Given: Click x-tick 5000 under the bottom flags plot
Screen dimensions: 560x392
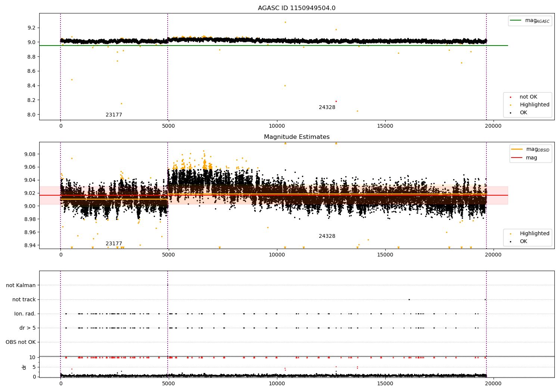Looking at the screenshot, I should tap(169, 383).
